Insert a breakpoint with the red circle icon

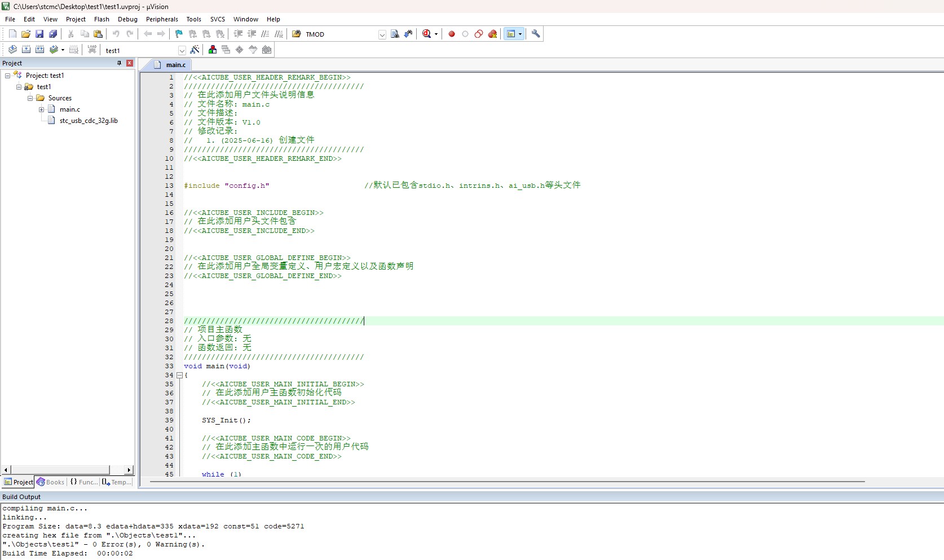(x=452, y=34)
